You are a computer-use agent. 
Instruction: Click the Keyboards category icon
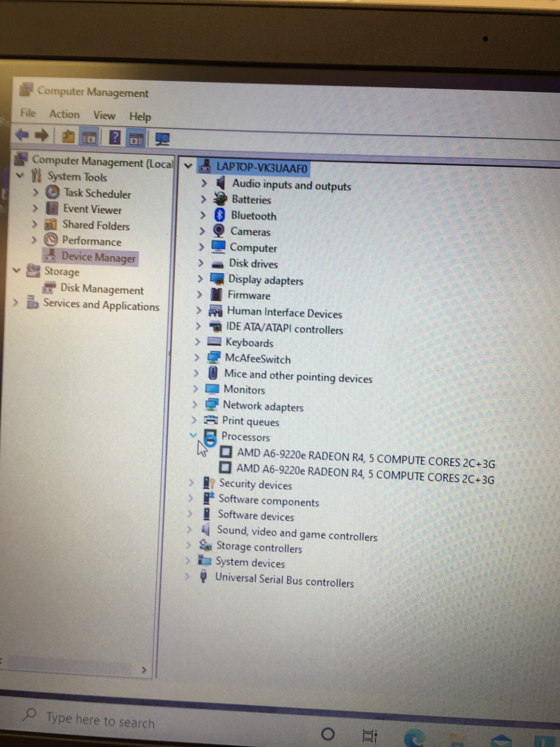(214, 341)
